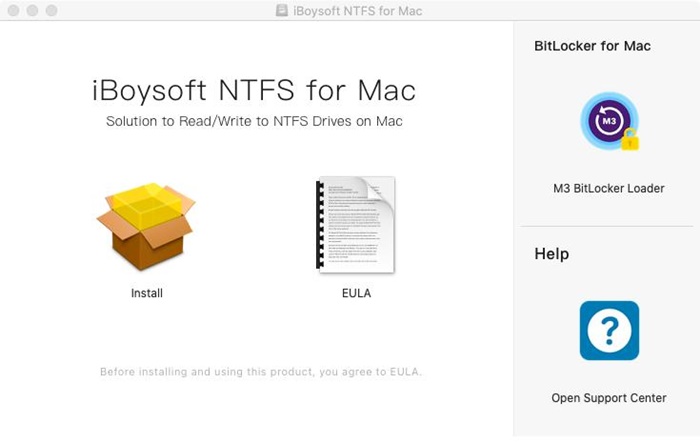Viewport: 700px width, 443px height.
Task: Click the EULA agreement notice at bottom
Action: tap(261, 372)
